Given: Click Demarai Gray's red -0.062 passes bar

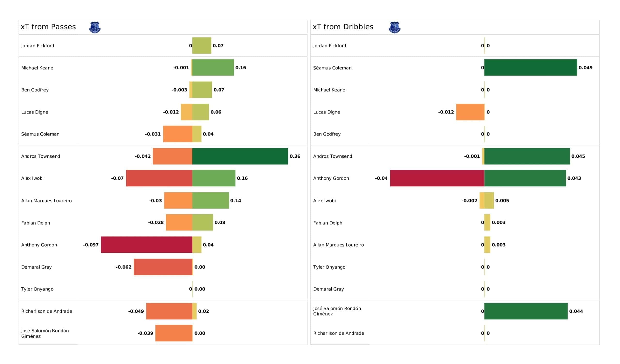Looking at the screenshot, I should point(163,267).
